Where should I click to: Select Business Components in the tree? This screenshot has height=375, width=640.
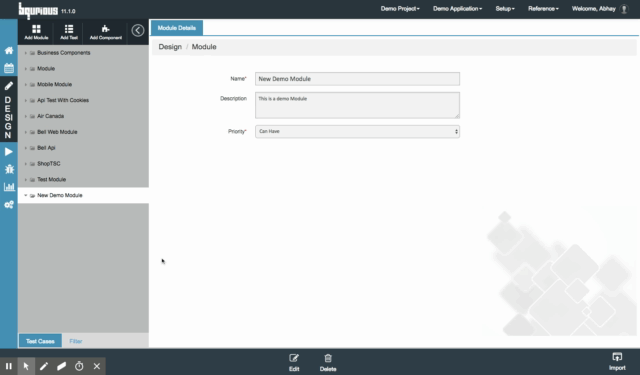click(64, 53)
